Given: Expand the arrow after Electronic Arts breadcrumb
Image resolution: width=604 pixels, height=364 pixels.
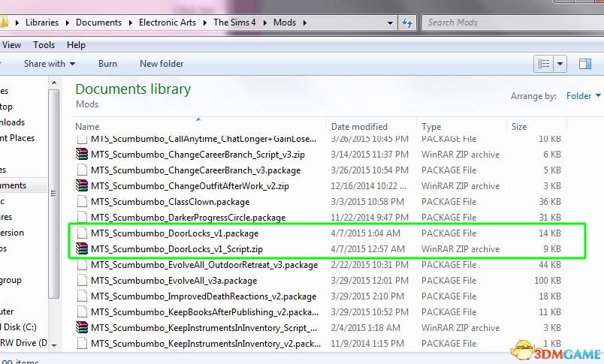Looking at the screenshot, I should (204, 23).
